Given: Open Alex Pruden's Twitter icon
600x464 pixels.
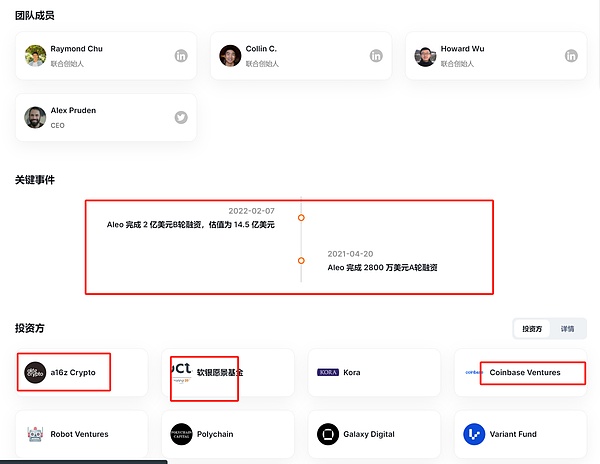Looking at the screenshot, I should [181, 117].
